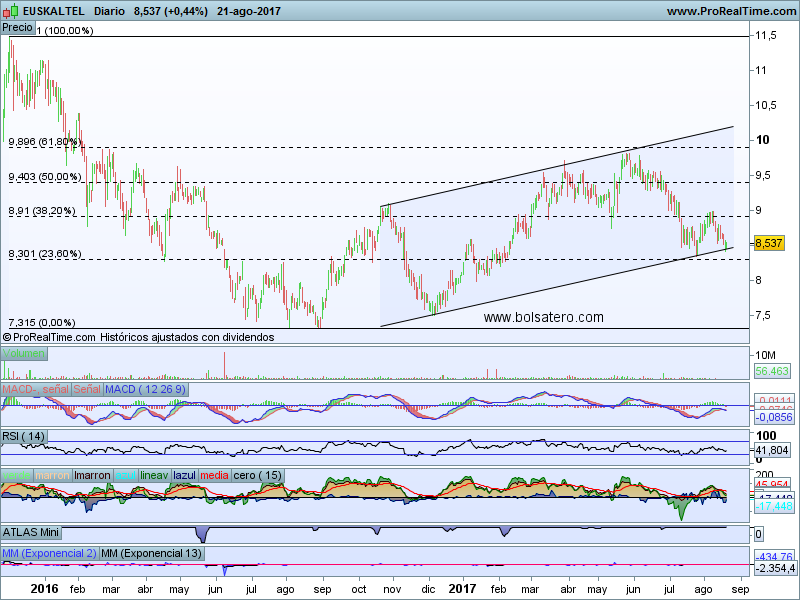Open the www.ProRealTime.com link
This screenshot has width=800, height=600.
729,11
